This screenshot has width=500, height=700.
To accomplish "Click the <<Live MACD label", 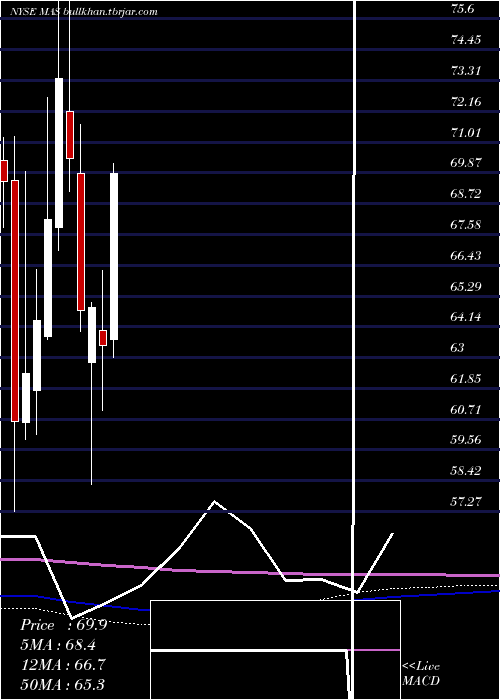I will pos(421,673).
